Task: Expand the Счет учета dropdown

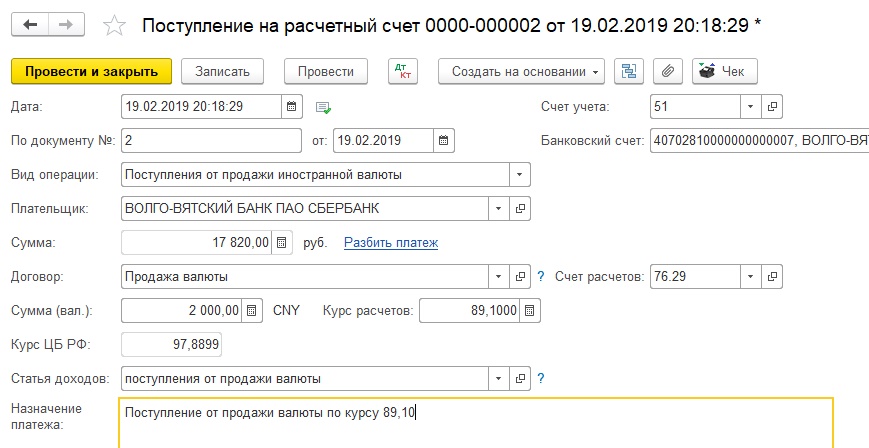Action: coord(751,106)
